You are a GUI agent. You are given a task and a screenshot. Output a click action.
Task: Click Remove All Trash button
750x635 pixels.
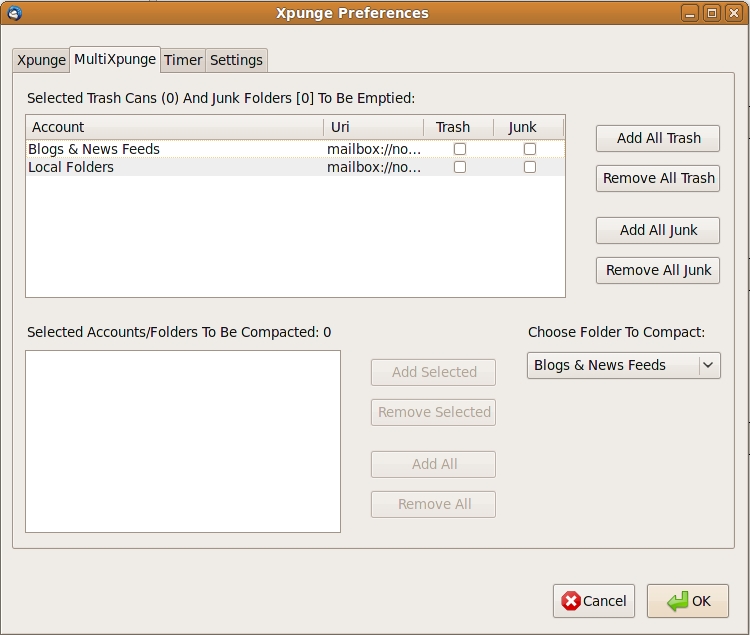[x=658, y=178]
